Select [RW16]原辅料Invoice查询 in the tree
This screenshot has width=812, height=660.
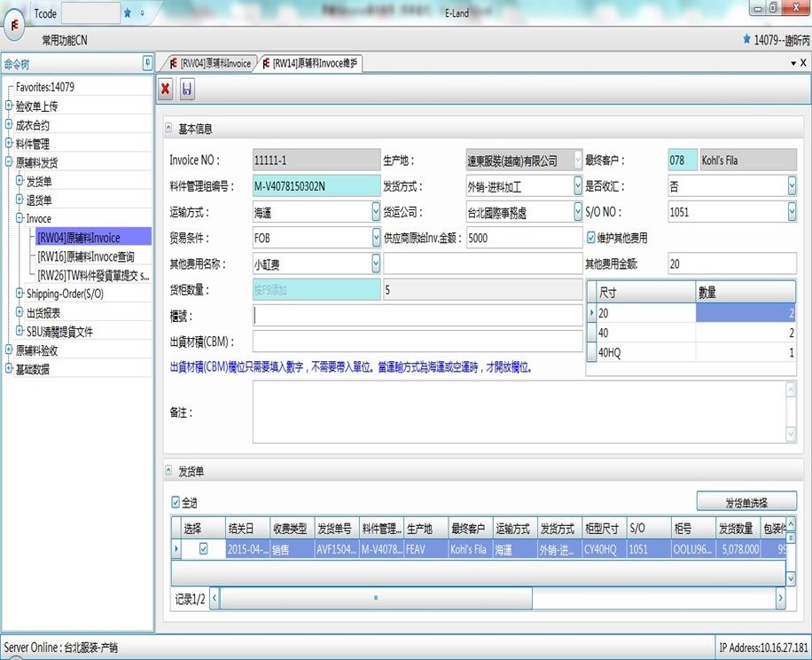(89, 256)
